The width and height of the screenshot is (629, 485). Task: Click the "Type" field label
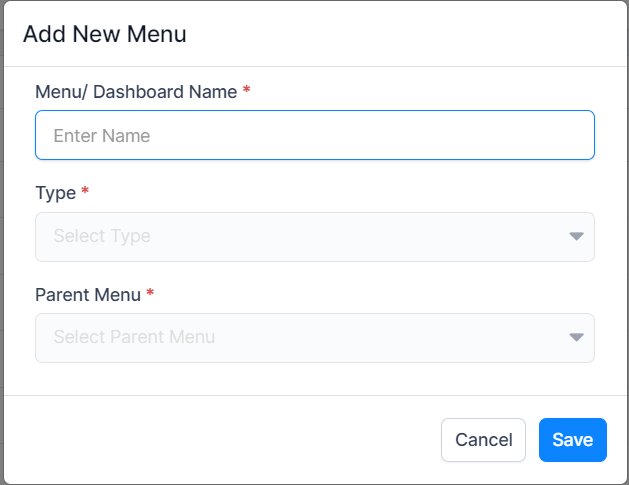coord(55,192)
